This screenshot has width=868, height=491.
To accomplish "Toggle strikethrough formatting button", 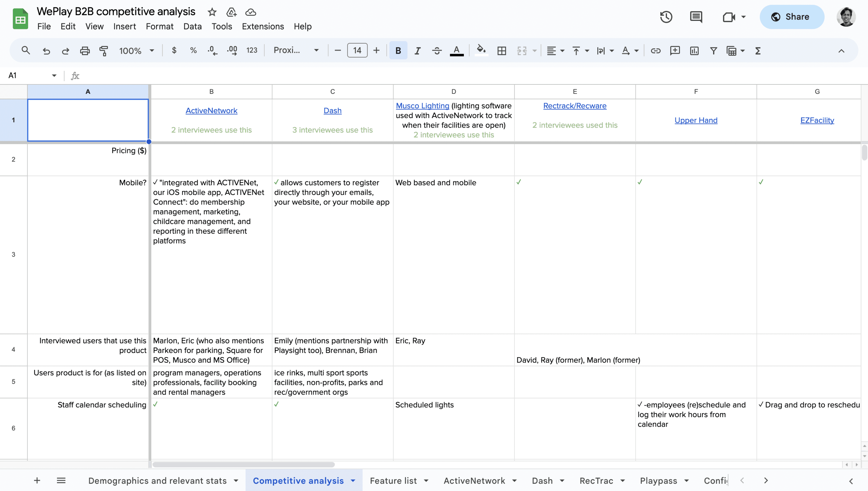I will (437, 50).
